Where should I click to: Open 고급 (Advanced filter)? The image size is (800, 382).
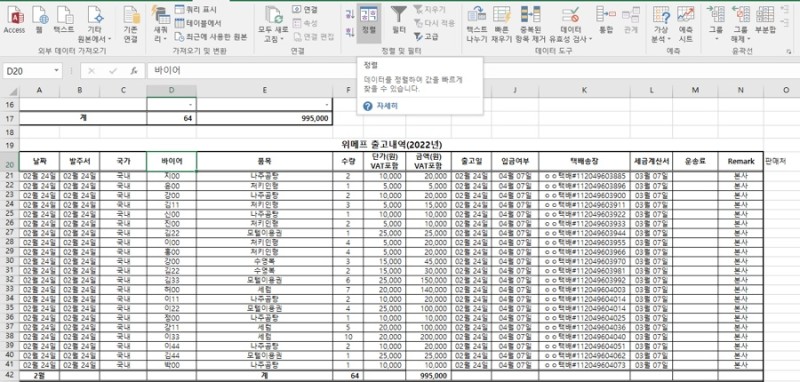click(x=426, y=36)
